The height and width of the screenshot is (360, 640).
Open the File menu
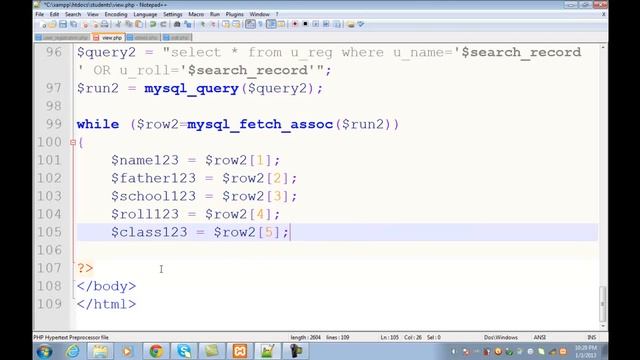(40, 14)
